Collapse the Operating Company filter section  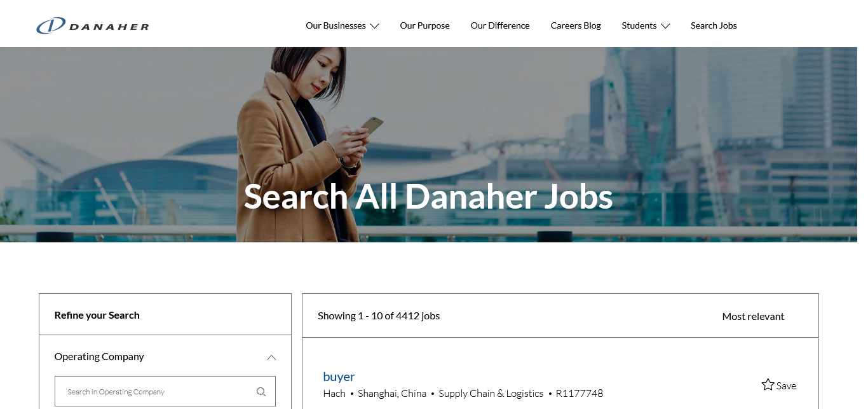coord(271,357)
